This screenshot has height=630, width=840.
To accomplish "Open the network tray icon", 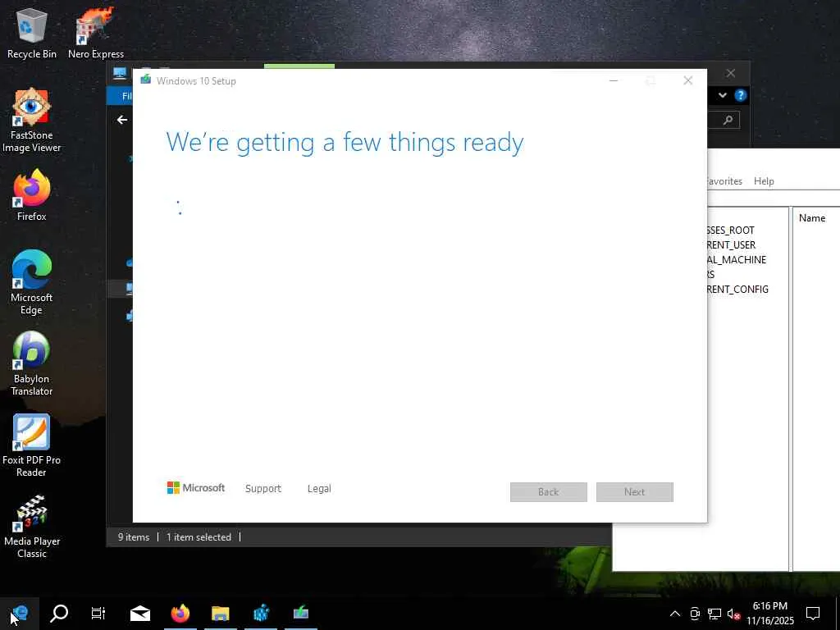I will coord(714,614).
